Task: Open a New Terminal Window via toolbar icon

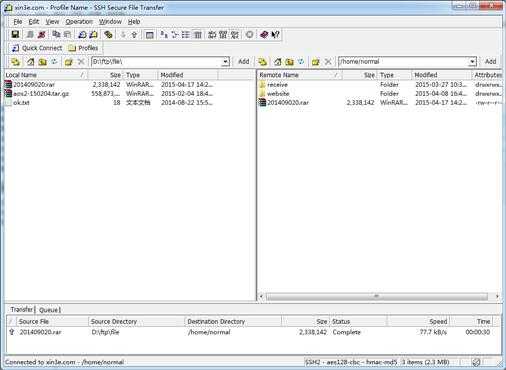Action: coord(82,34)
